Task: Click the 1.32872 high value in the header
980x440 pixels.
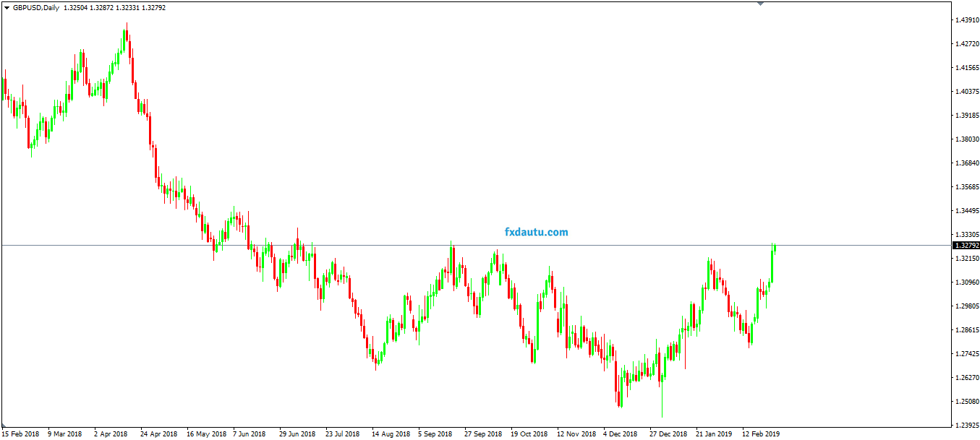Action: 116,8
